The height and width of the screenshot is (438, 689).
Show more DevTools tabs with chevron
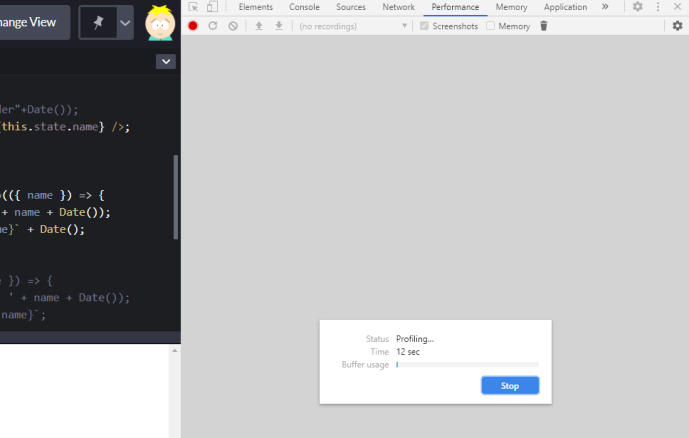coord(605,7)
